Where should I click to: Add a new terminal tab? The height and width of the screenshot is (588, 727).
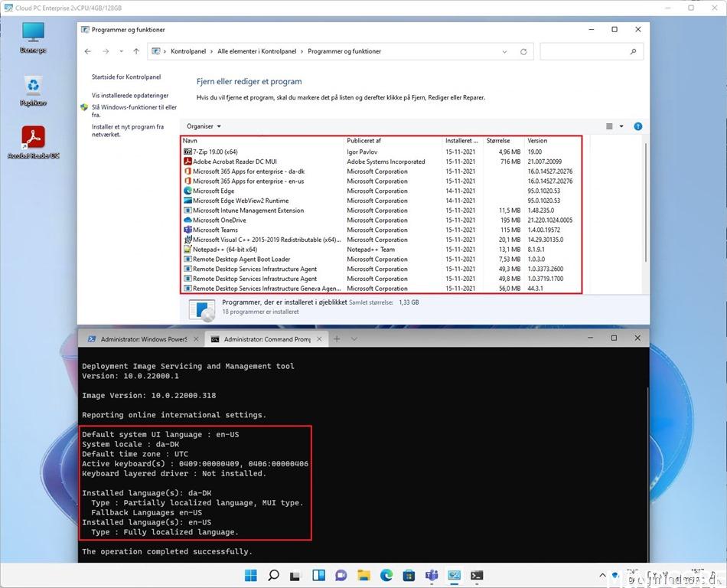point(336,338)
